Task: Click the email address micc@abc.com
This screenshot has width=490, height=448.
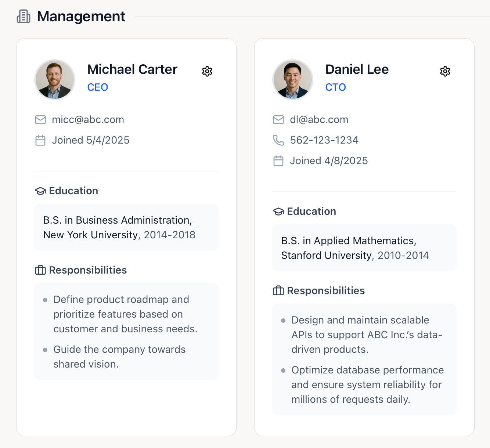Action: [x=88, y=119]
